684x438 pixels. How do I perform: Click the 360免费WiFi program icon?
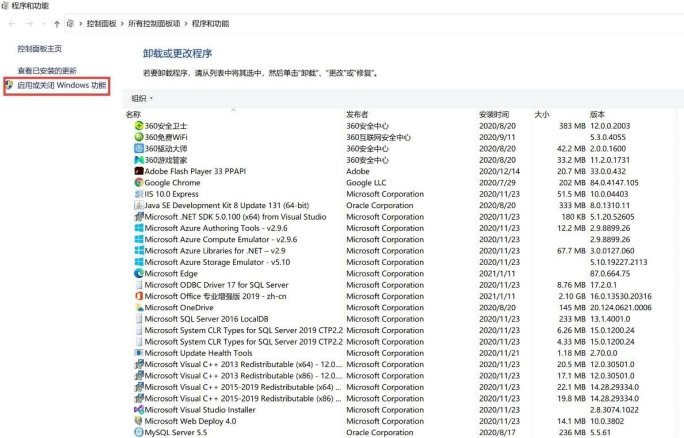click(x=139, y=137)
